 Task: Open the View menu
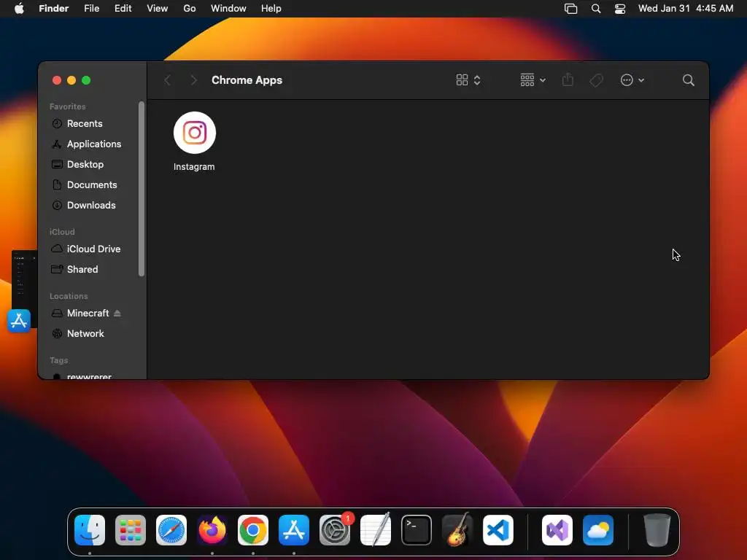158,9
